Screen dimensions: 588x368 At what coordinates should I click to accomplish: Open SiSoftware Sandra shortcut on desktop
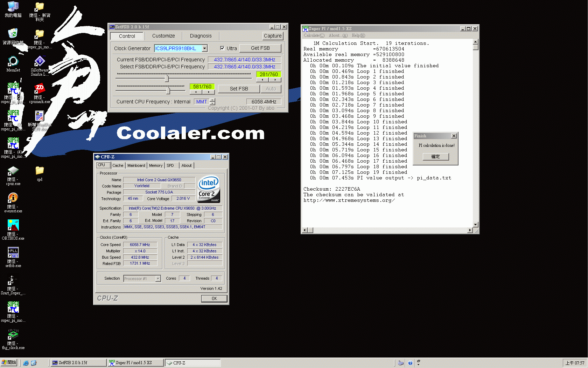pos(40,66)
